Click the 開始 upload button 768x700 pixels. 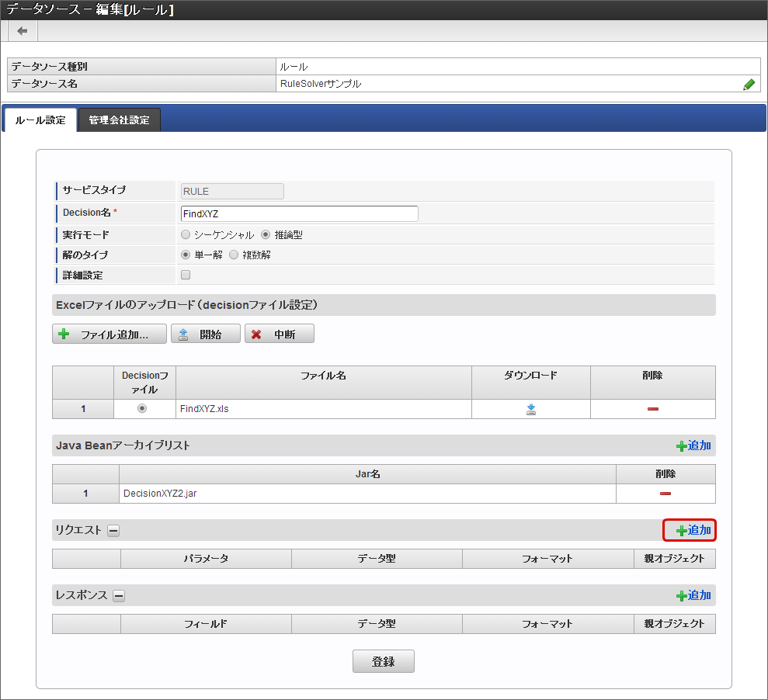205,334
